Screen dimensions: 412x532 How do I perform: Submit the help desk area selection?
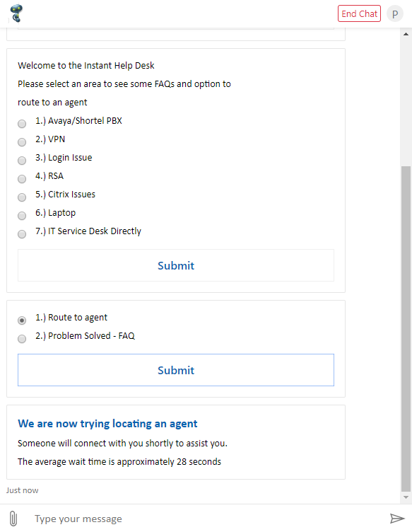(x=176, y=265)
